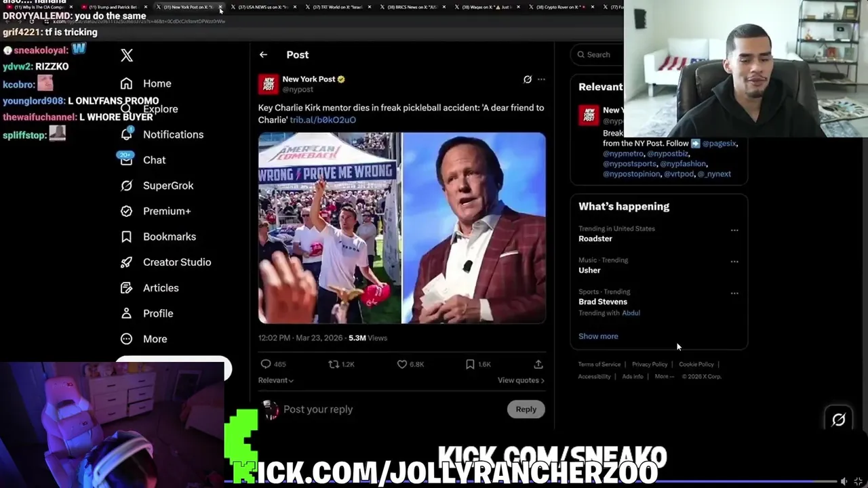Screen dimensions: 868x488
Task: Select the Roadster trending topic
Action: click(x=595, y=239)
